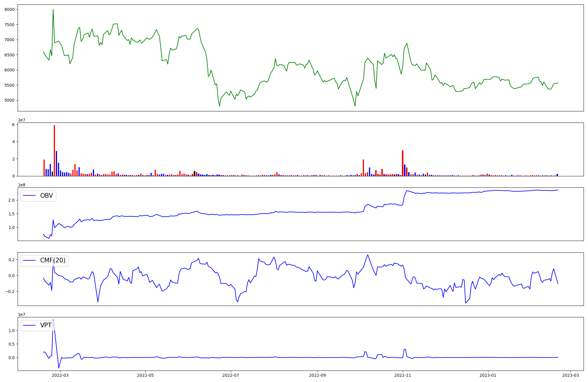Click the CMF(20) legend label
Screen dimensions: 588x382
53,260
